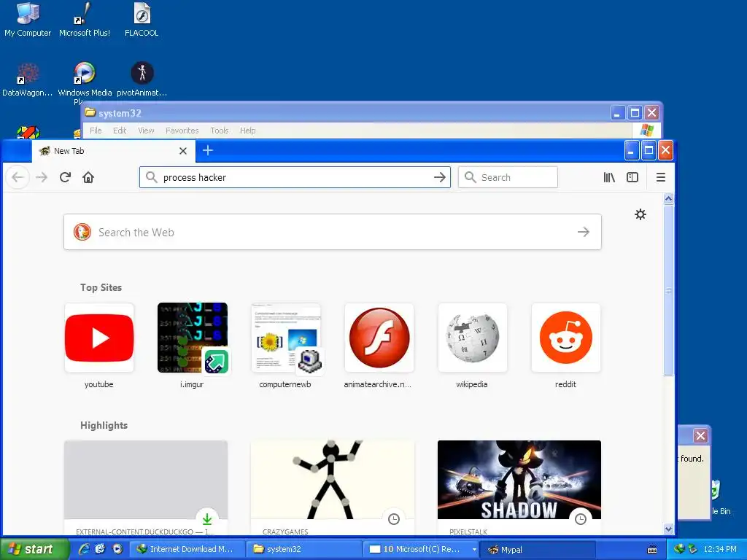Go back with the browser back arrow
The width and height of the screenshot is (747, 560).
pyautogui.click(x=18, y=178)
